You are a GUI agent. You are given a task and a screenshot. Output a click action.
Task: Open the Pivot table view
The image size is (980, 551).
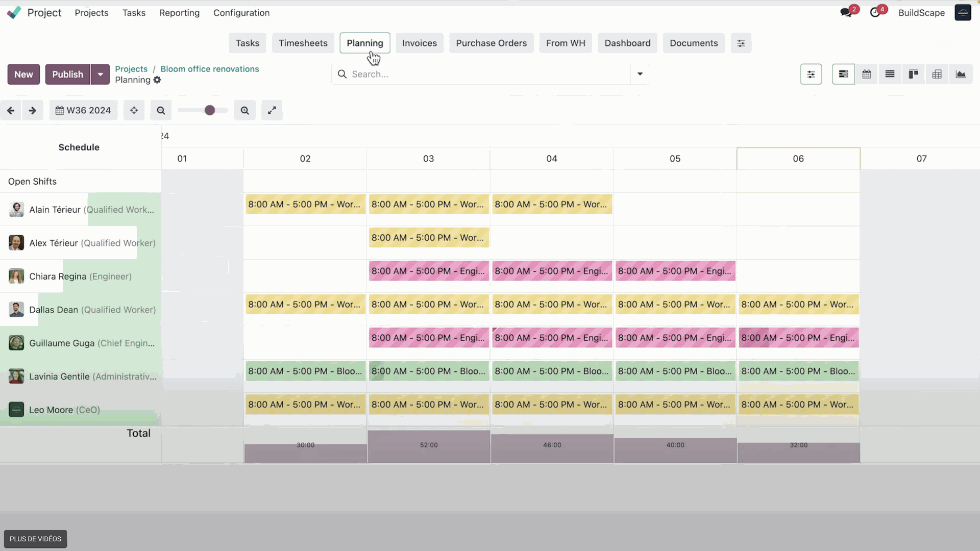click(x=937, y=74)
